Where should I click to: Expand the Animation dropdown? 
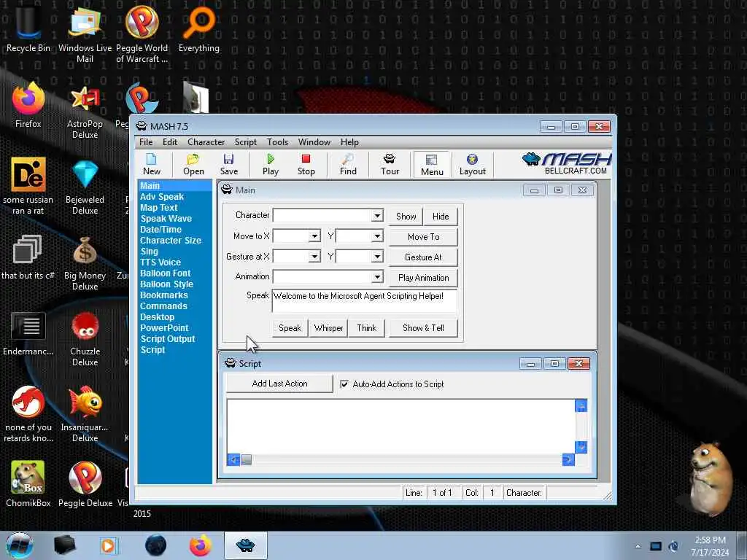click(x=377, y=276)
